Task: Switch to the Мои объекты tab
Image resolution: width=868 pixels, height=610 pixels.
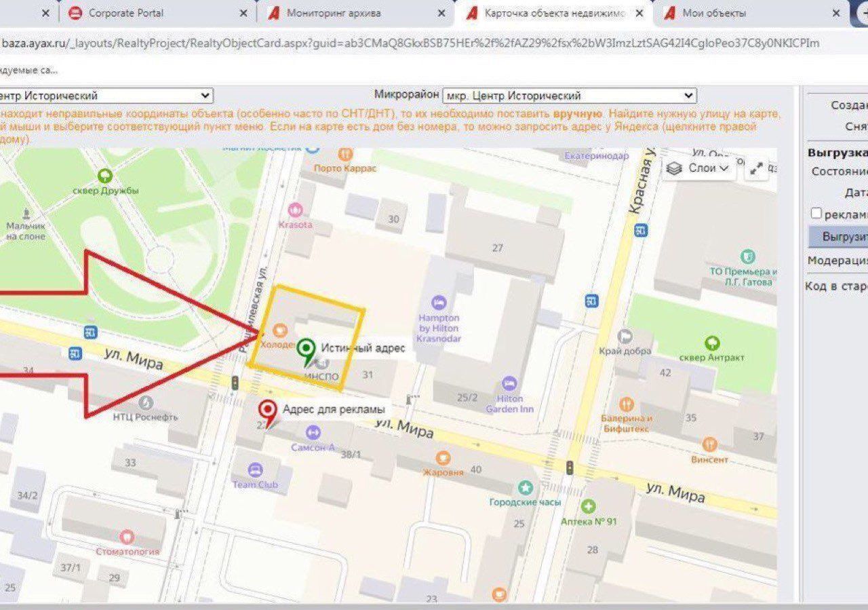Action: pos(713,13)
